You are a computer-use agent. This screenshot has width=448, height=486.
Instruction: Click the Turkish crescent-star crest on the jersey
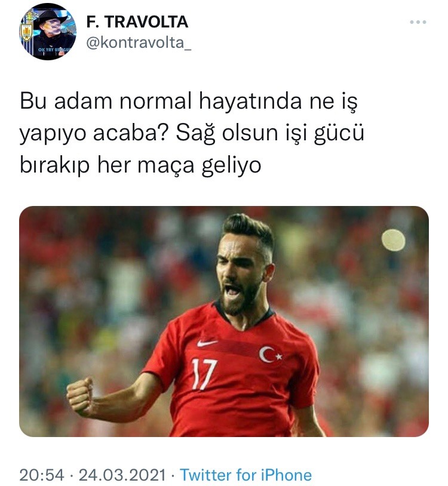(271, 355)
